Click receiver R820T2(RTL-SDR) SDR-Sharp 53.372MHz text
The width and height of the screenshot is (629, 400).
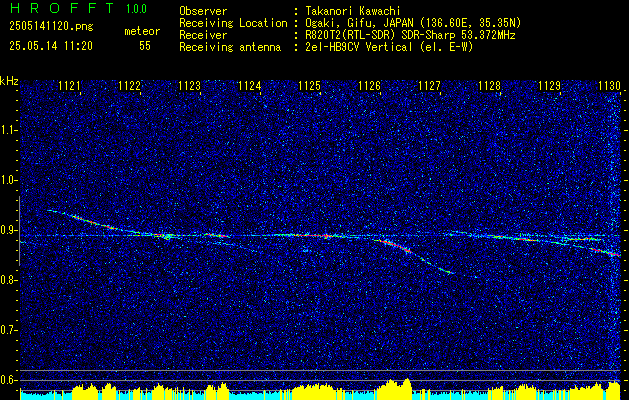tap(410, 35)
